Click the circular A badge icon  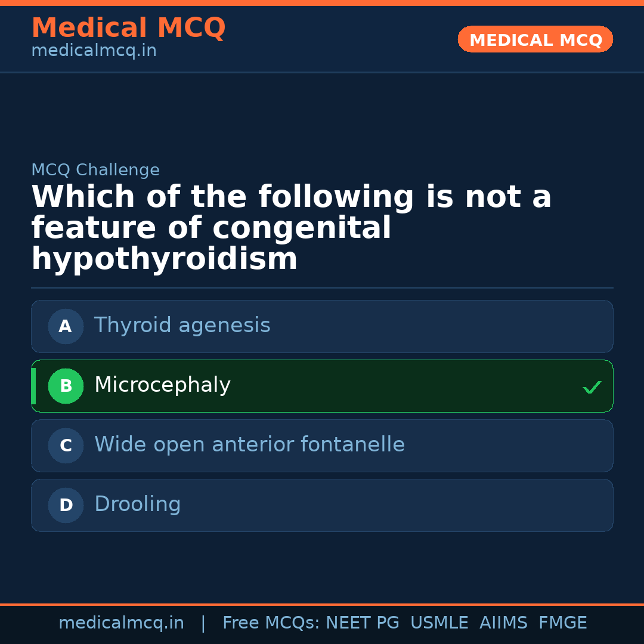[x=66, y=326]
